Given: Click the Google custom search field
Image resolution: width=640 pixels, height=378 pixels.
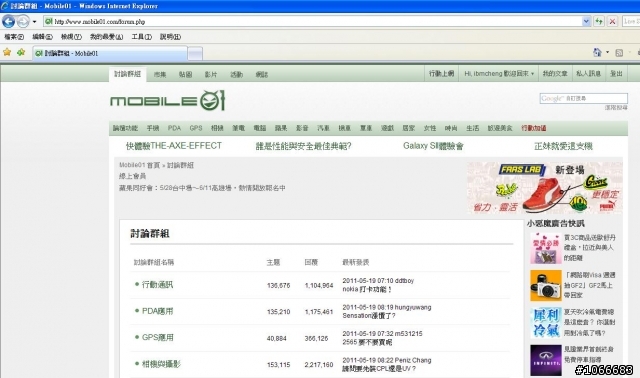Looking at the screenshot, I should coord(583,98).
